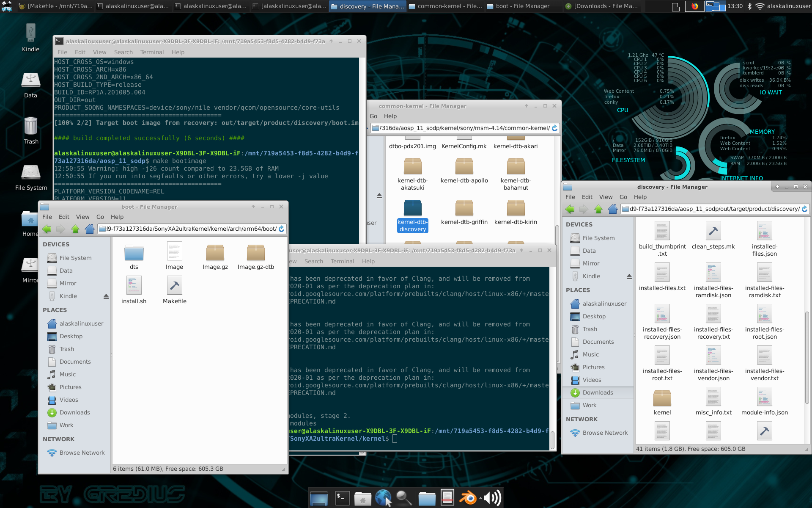The image size is (812, 508).
Task: Select the kernel-dtb-apollo folder
Action: 464,171
